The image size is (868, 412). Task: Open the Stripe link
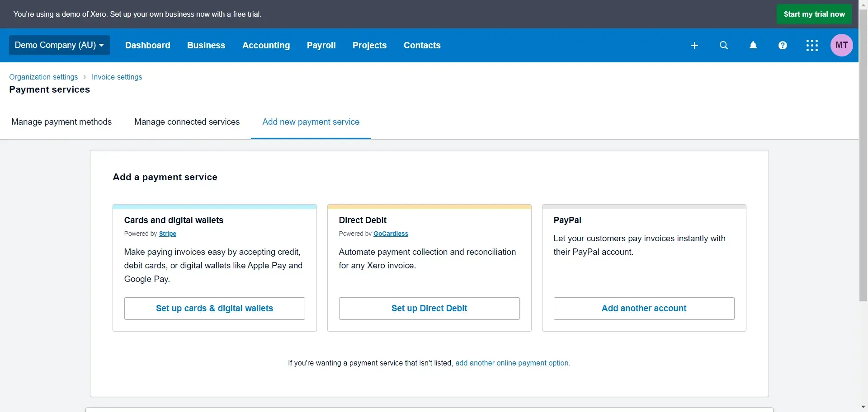[x=168, y=234]
